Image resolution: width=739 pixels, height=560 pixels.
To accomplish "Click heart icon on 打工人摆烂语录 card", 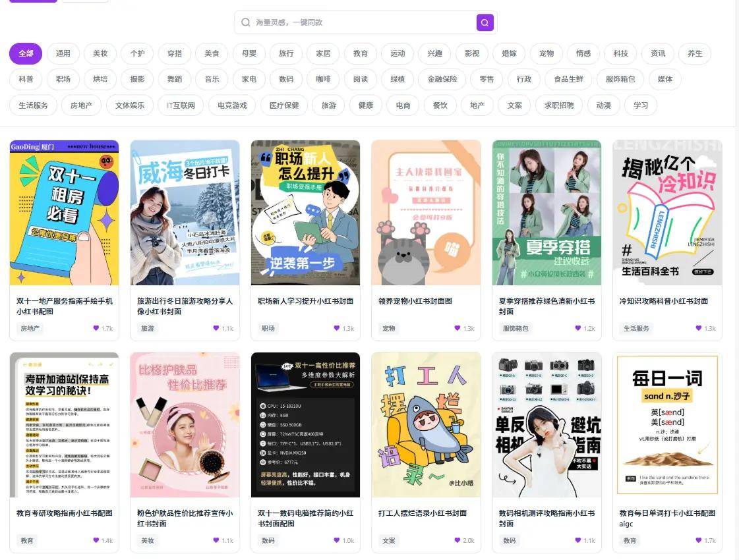I will point(458,540).
